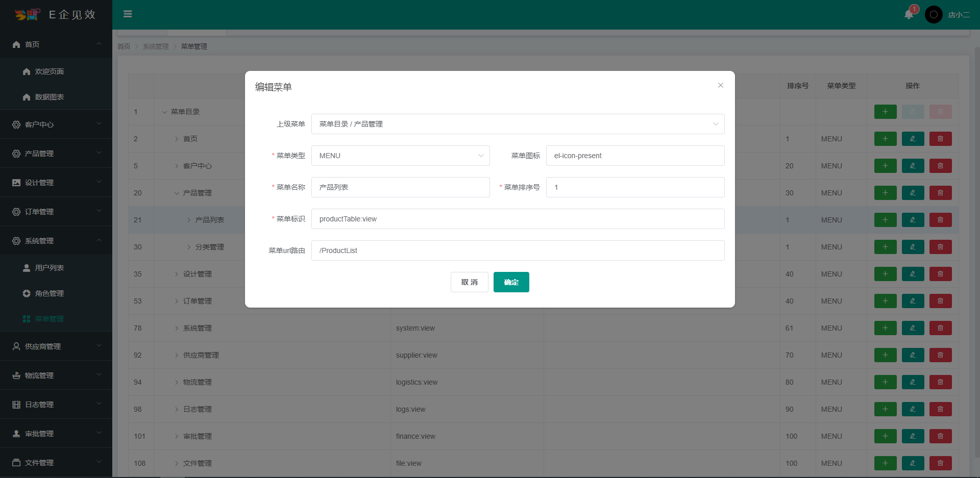Click the 取消 cancel button
Image resolution: width=980 pixels, height=478 pixels.
[469, 282]
